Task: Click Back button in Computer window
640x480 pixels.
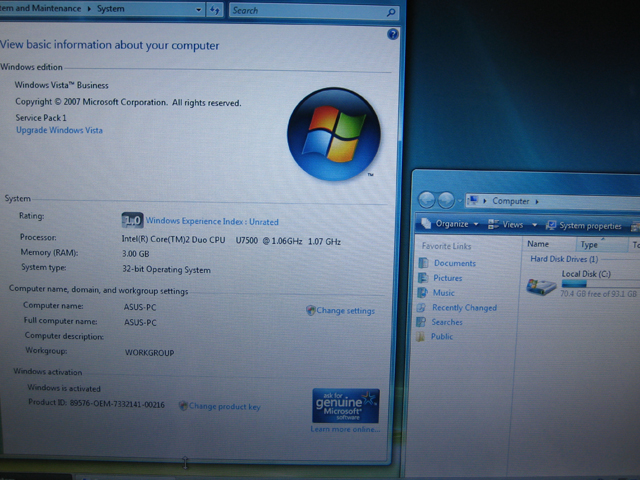Action: click(x=427, y=200)
